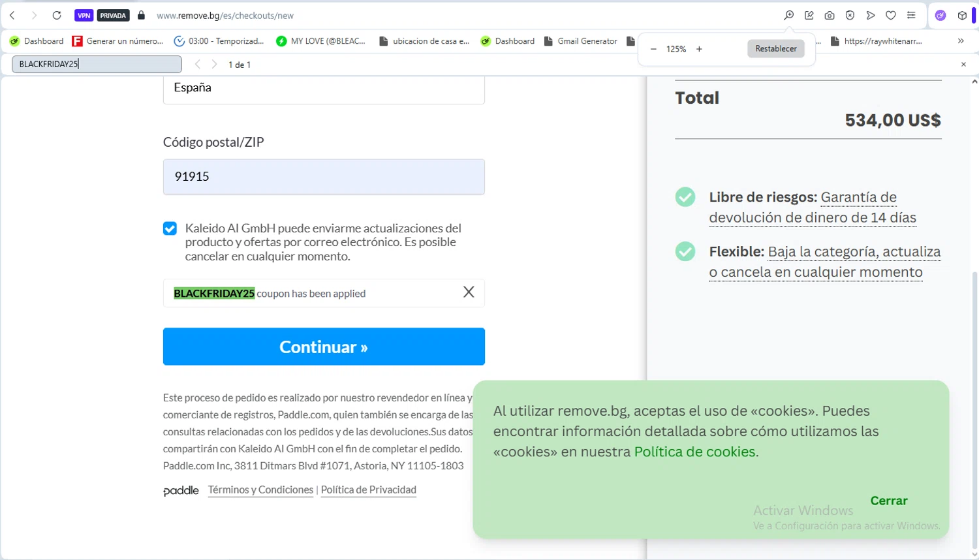Viewport: 979px width, 560px height.
Task: Open ubicacion de casa bookmark
Action: 424,41
